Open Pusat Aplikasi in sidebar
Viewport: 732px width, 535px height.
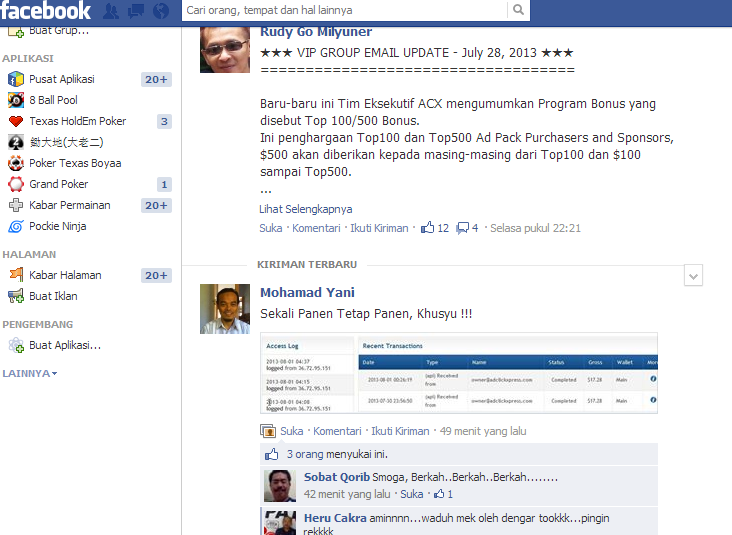62,79
